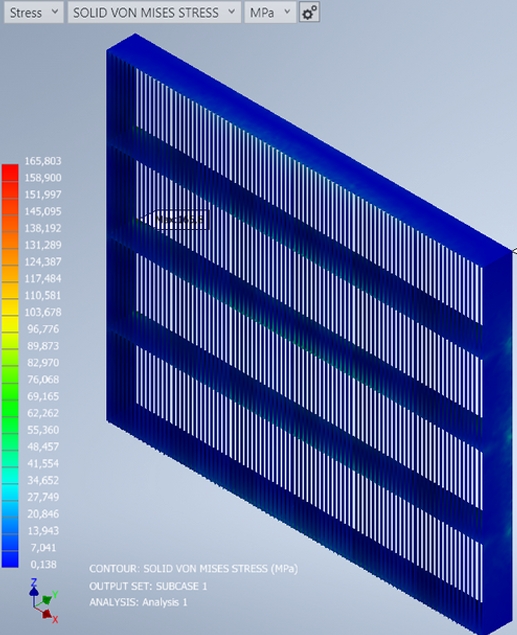Click the legend value 145,095
The image size is (517, 635).
pos(43,211)
